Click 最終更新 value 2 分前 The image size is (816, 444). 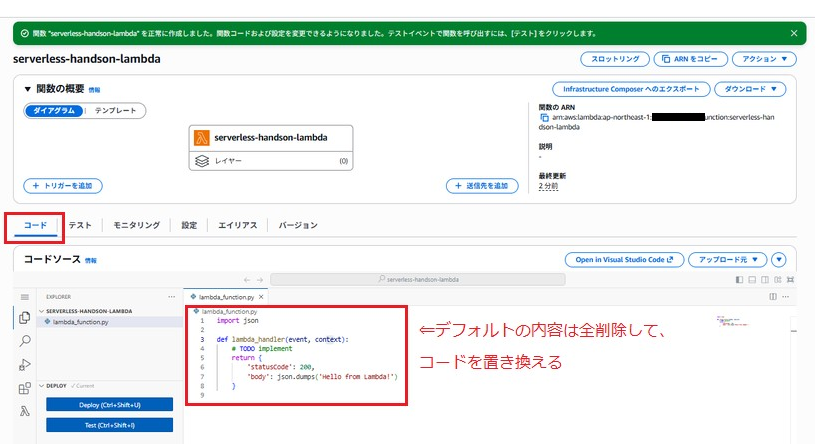[x=548, y=186]
